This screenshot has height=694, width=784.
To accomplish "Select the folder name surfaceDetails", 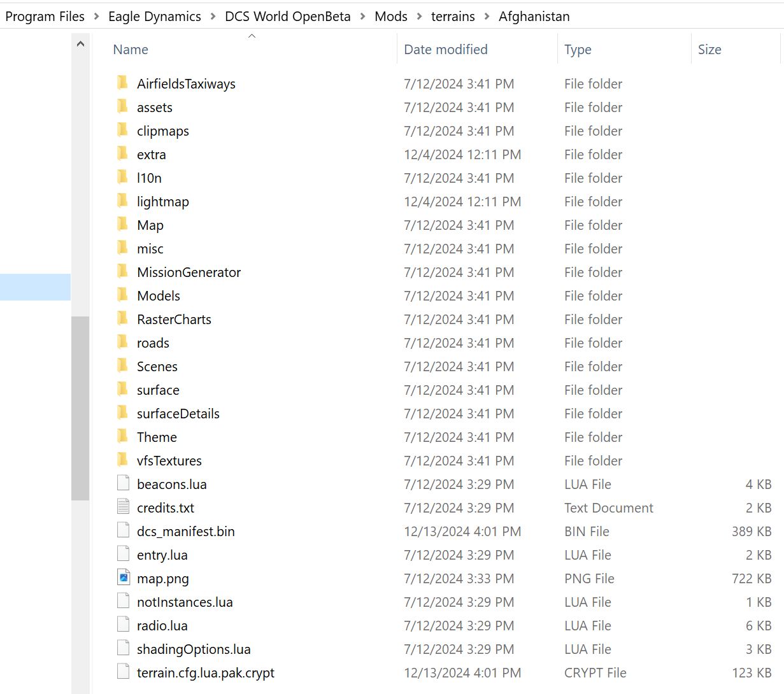I will point(178,414).
